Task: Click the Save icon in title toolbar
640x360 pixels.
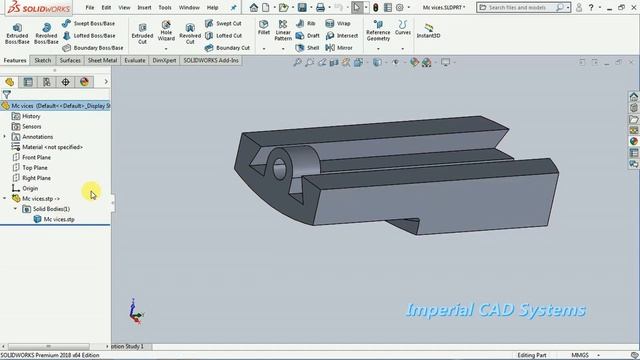Action: pyautogui.click(x=302, y=7)
